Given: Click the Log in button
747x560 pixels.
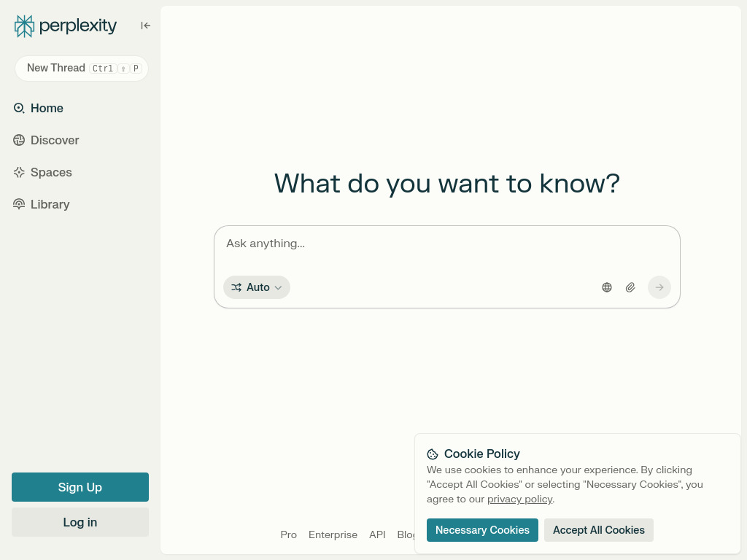Looking at the screenshot, I should 80,522.
